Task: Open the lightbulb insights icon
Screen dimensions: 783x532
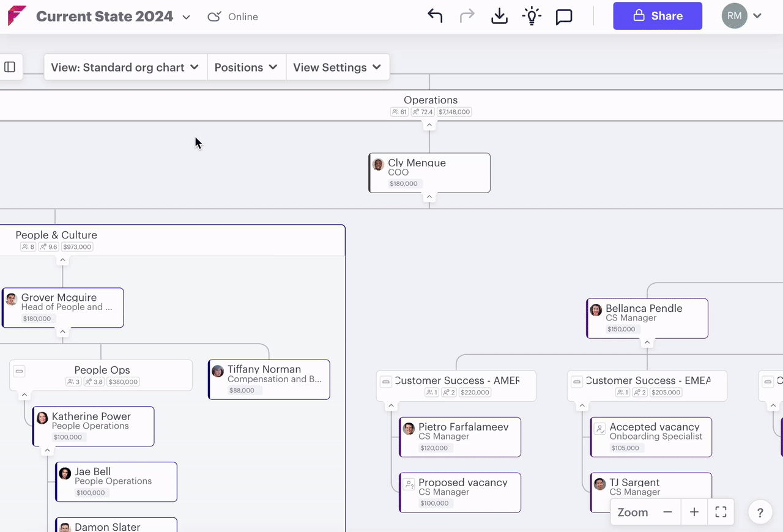Action: pyautogui.click(x=532, y=17)
